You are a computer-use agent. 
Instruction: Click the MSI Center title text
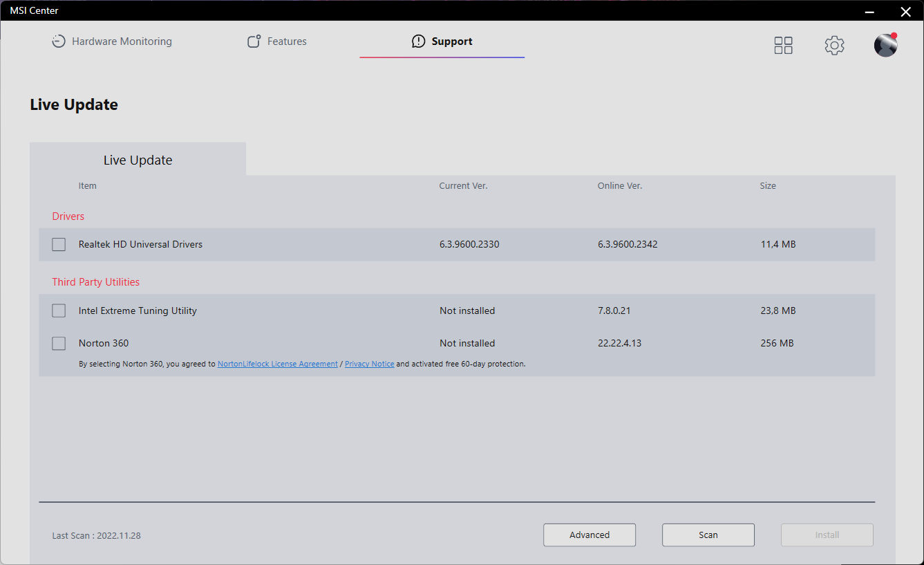point(34,10)
